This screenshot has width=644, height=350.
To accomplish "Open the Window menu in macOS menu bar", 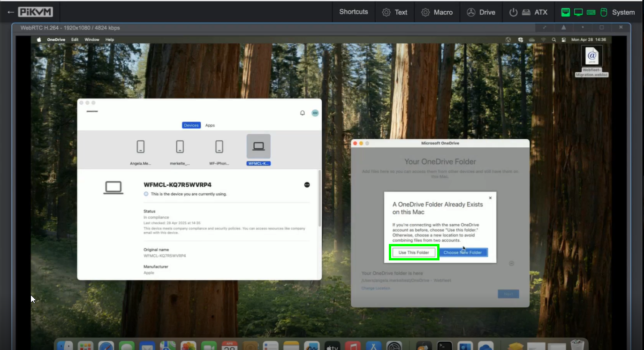I will point(92,40).
